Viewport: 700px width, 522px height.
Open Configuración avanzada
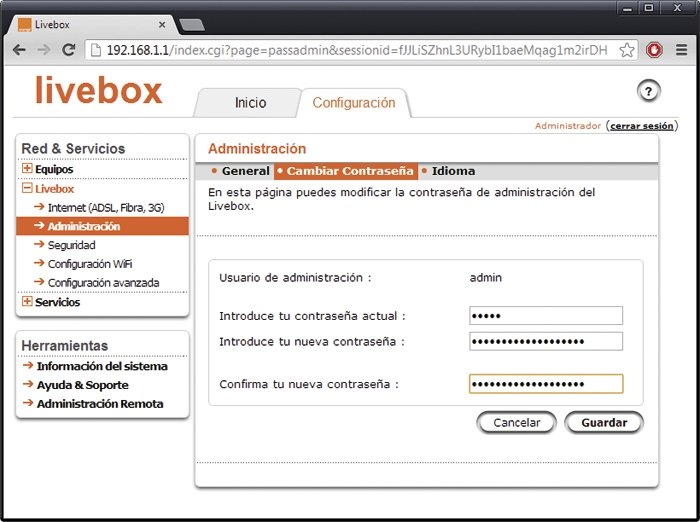(x=103, y=283)
